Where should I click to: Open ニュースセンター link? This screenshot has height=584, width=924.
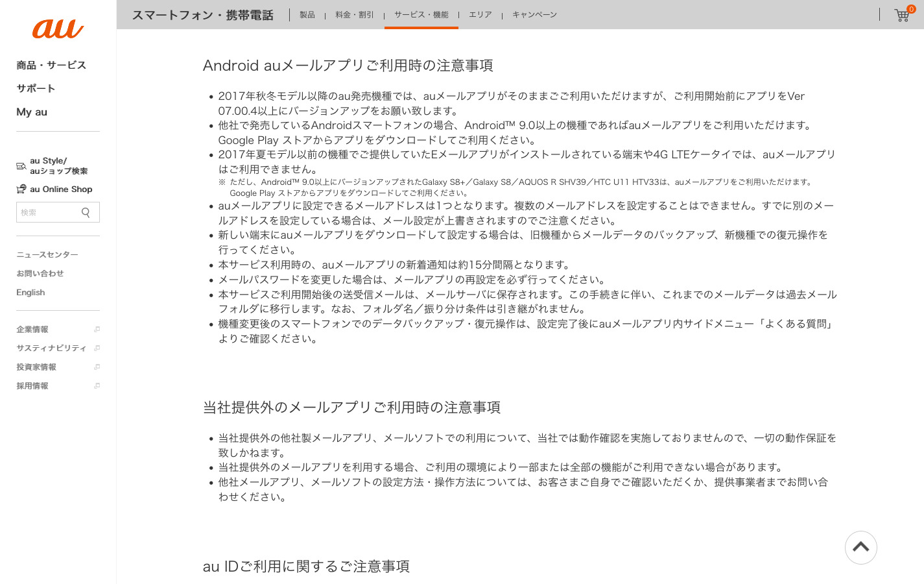pyautogui.click(x=47, y=255)
